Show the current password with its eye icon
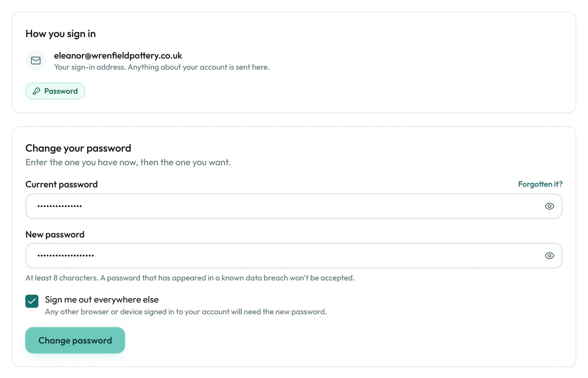 [x=549, y=206]
